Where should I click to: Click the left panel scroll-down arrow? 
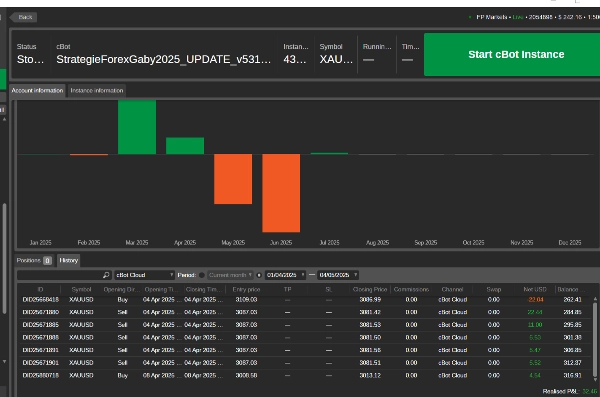4,361
